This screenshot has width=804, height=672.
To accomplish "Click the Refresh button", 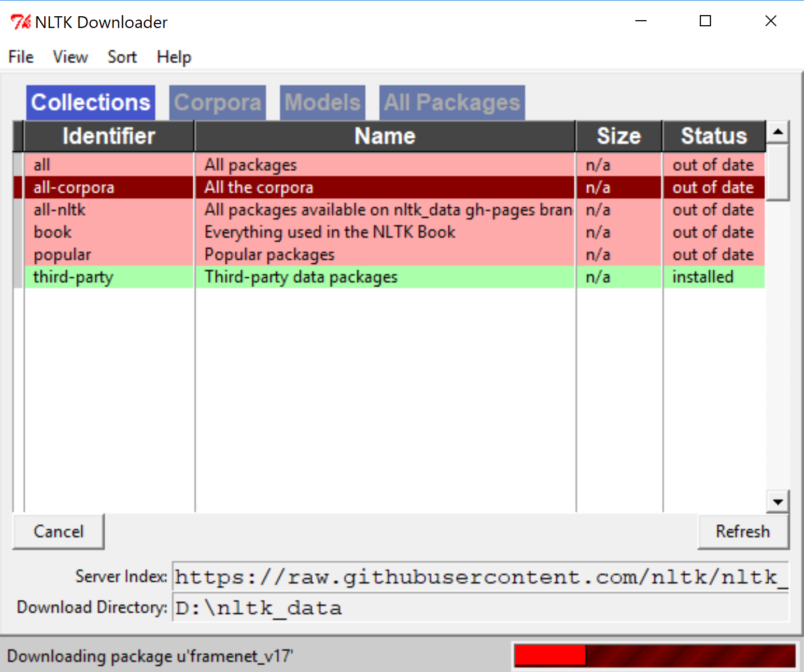I will click(x=743, y=531).
